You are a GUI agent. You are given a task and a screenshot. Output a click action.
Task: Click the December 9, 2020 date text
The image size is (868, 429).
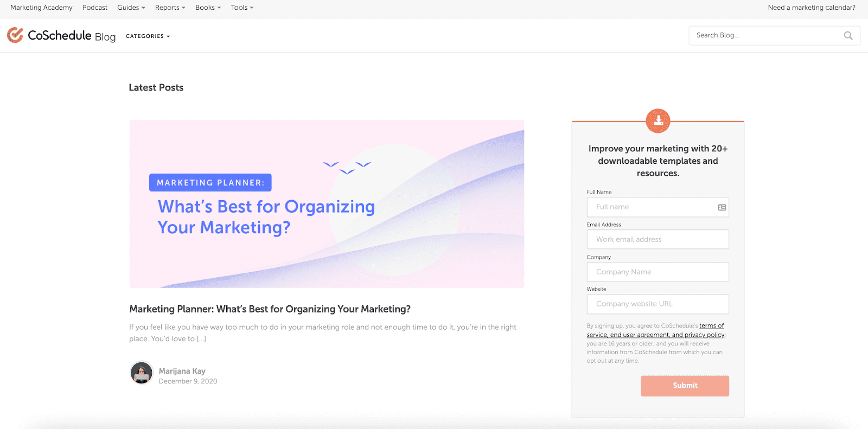[x=188, y=381]
